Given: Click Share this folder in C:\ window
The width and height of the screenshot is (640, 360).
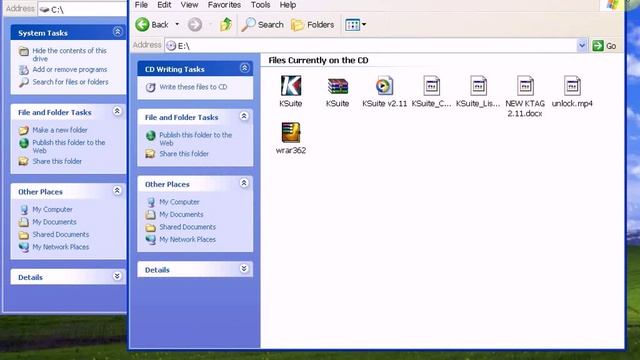Looking at the screenshot, I should click(57, 161).
